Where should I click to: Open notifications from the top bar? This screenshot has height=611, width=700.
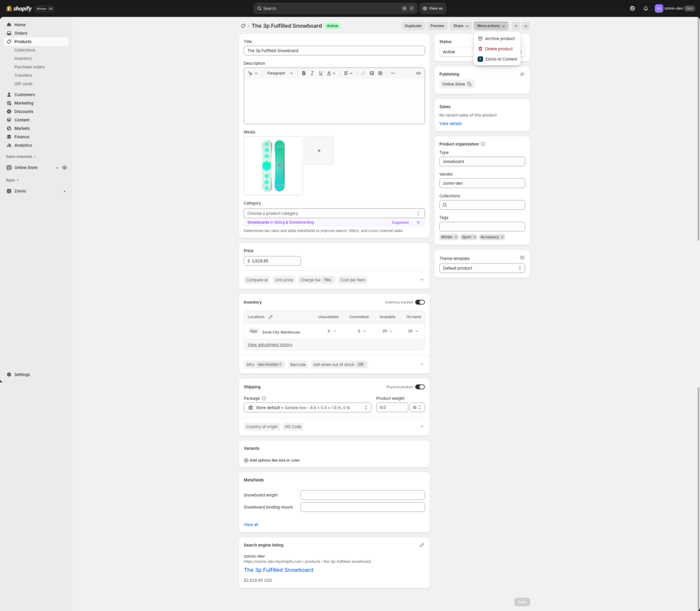(645, 8)
